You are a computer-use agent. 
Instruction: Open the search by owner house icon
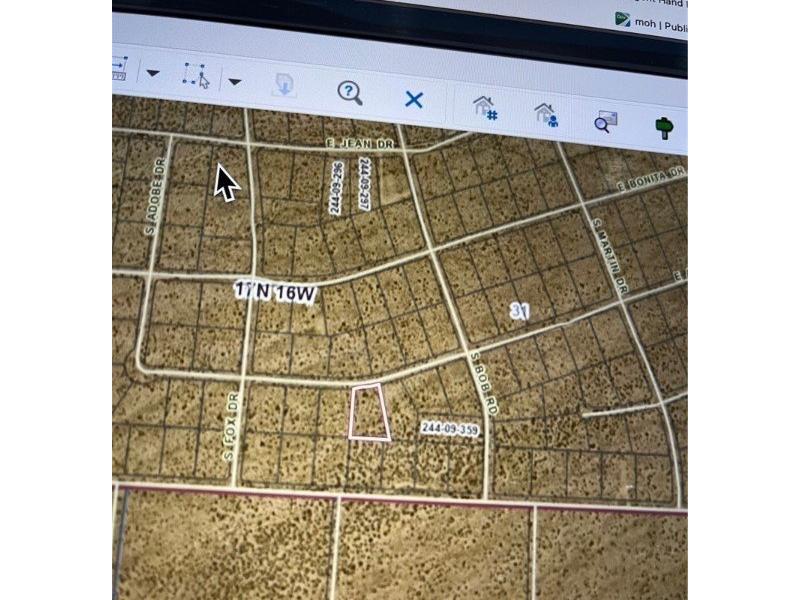(545, 114)
